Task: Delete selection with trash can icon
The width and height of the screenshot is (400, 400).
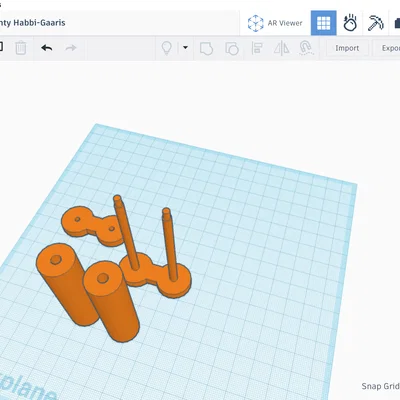Action: coord(21,48)
